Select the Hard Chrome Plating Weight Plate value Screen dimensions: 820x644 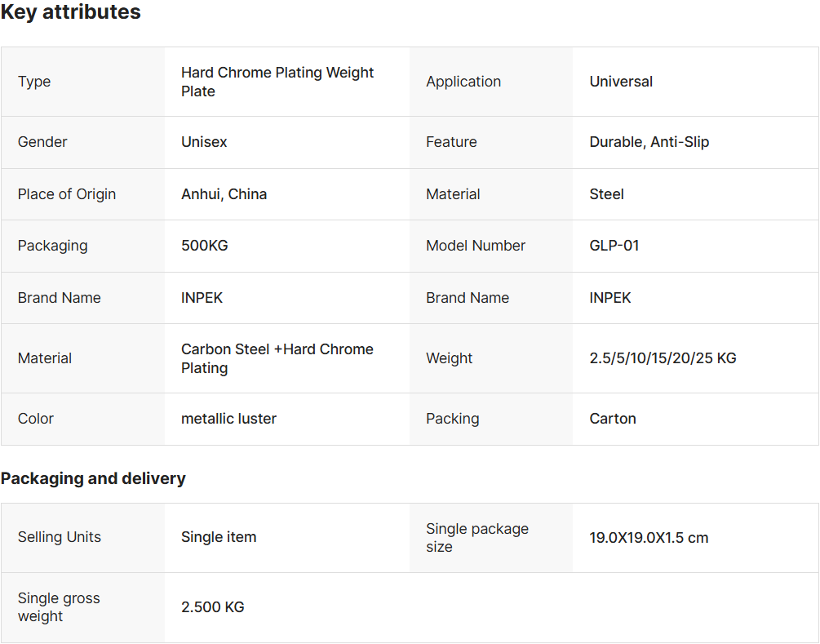[x=277, y=82]
